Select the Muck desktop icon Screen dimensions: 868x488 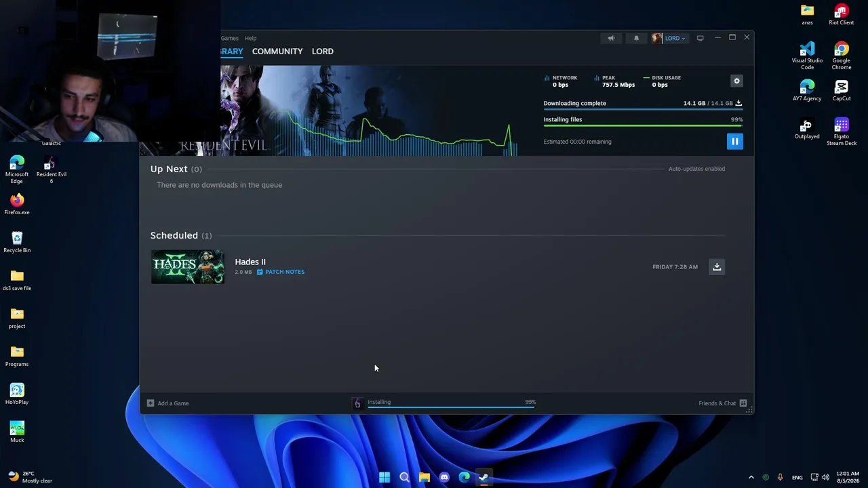[x=17, y=432]
